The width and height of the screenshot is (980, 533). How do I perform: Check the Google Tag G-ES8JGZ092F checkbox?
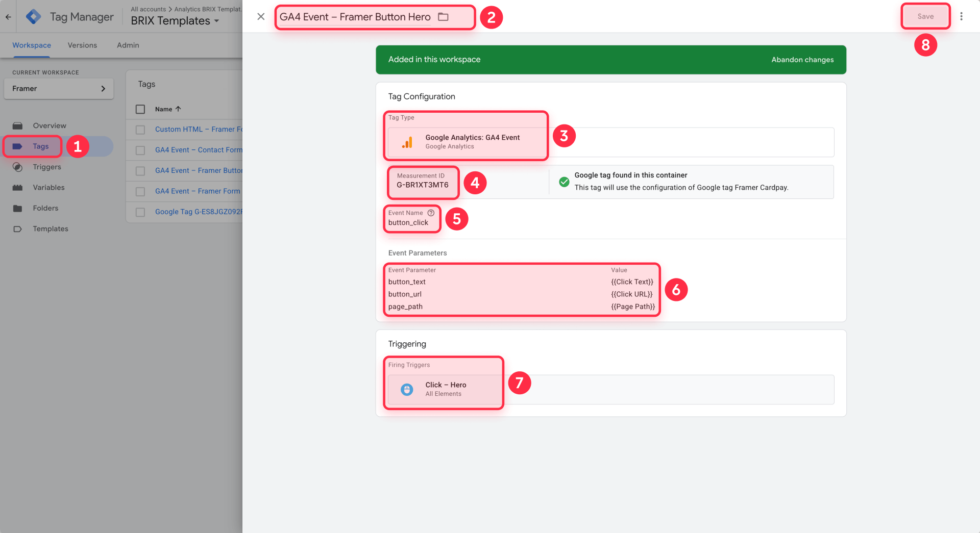tap(140, 212)
